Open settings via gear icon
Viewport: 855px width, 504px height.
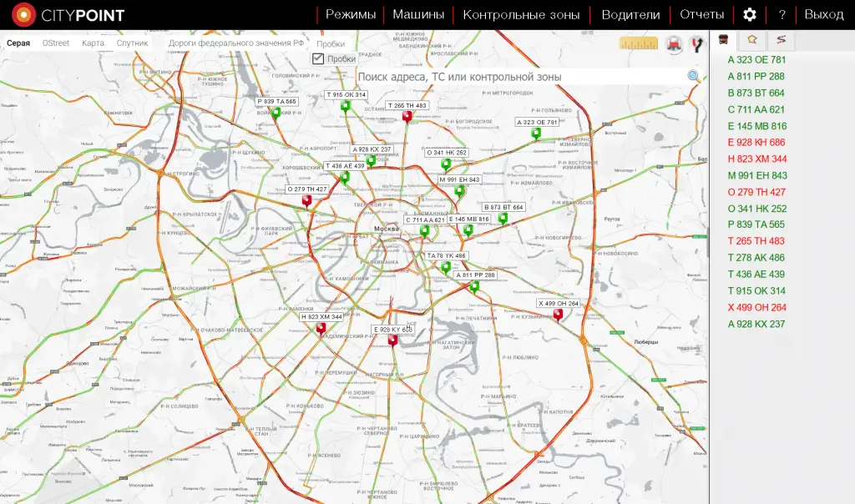click(x=750, y=15)
